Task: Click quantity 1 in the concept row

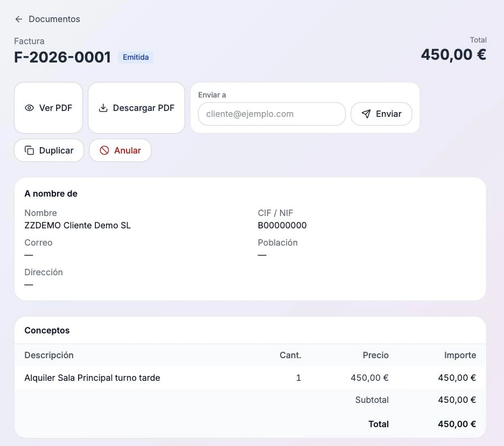Action: click(x=298, y=378)
